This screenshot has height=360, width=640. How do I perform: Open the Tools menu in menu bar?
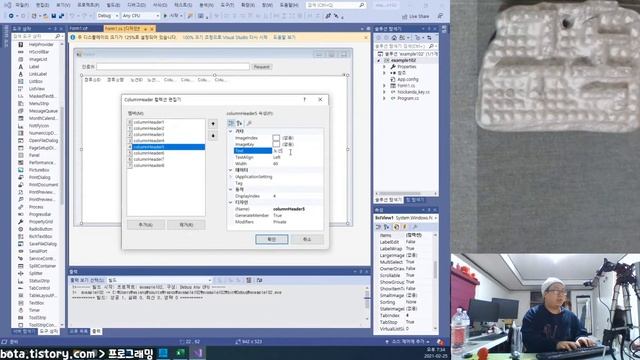[227, 5]
